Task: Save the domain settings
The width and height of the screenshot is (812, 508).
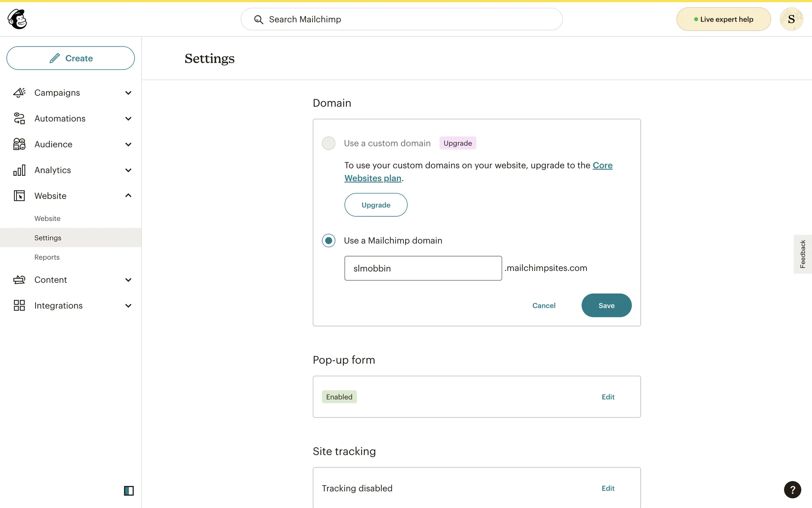Action: (606, 305)
